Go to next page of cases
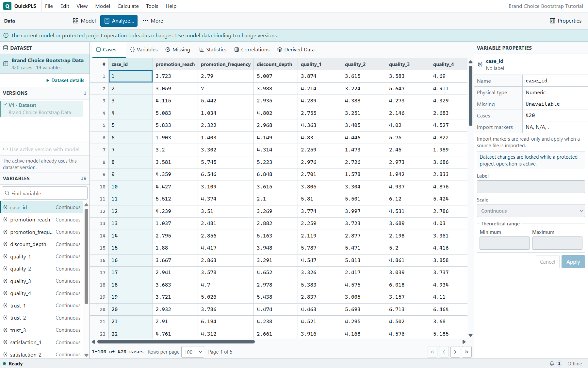The height and width of the screenshot is (368, 588). tap(455, 352)
